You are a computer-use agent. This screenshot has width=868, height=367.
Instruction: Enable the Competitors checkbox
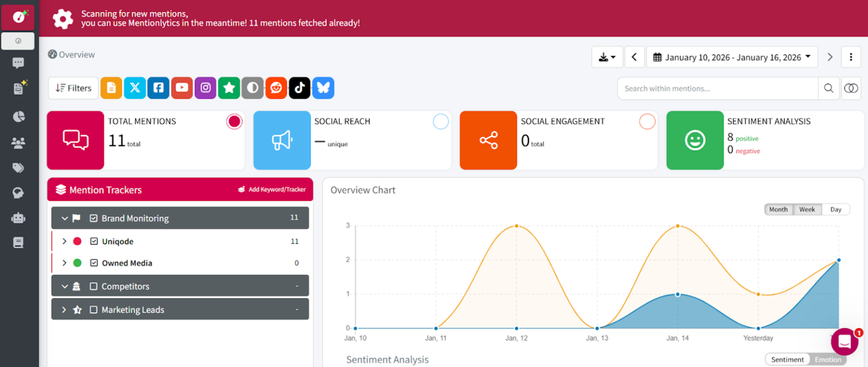(94, 286)
